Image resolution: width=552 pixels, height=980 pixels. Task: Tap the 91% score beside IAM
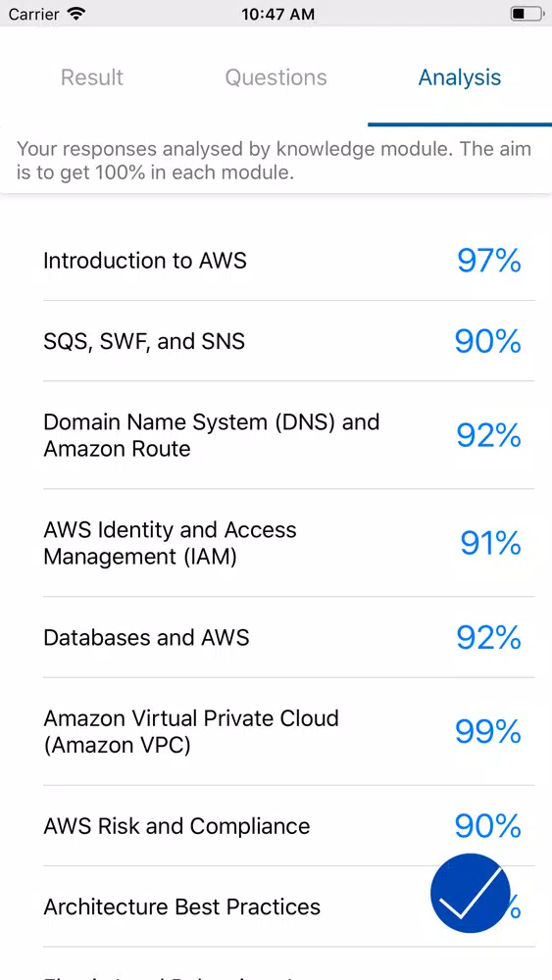click(x=491, y=543)
